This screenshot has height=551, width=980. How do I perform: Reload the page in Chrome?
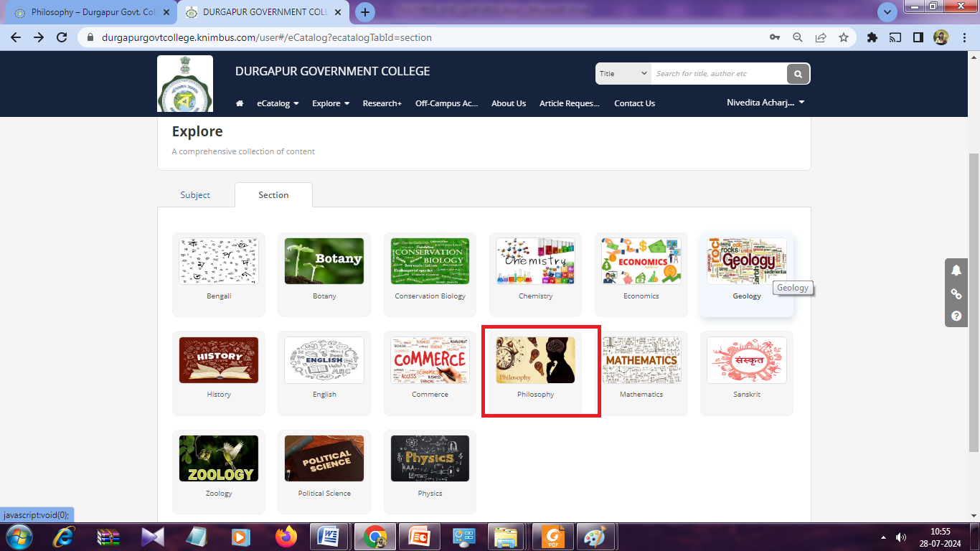click(62, 37)
